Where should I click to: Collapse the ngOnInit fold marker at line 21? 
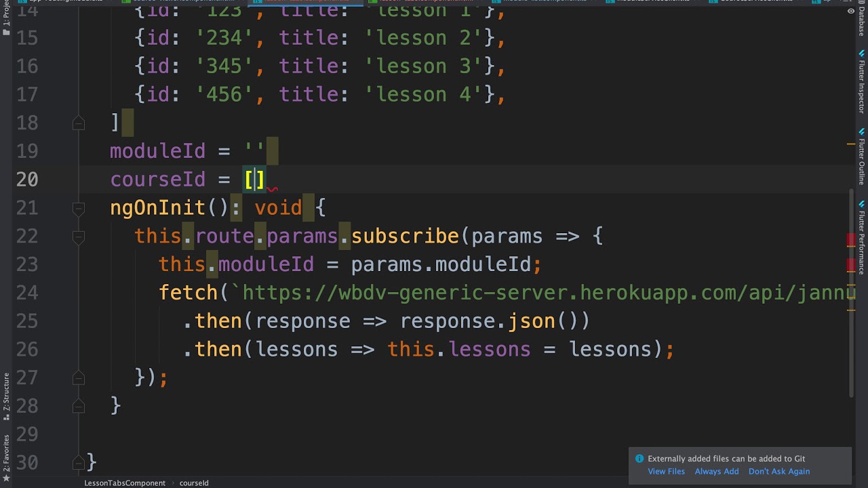79,208
